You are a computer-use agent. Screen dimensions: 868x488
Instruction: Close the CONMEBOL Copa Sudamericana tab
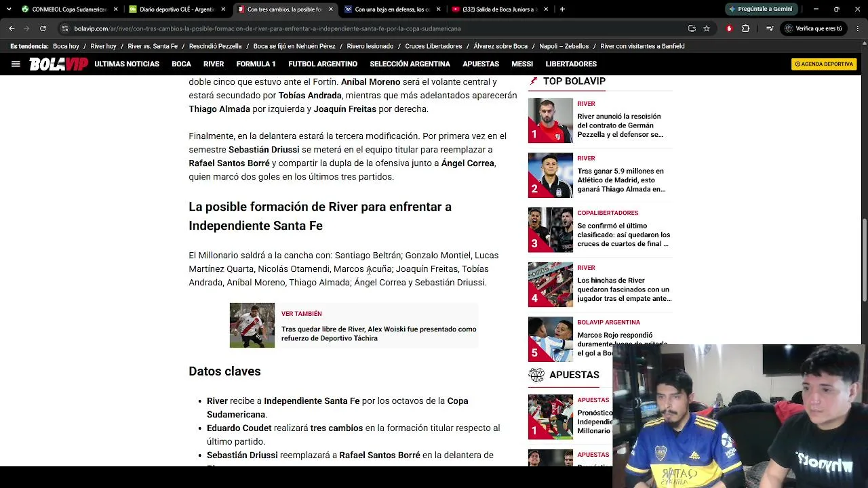(116, 9)
